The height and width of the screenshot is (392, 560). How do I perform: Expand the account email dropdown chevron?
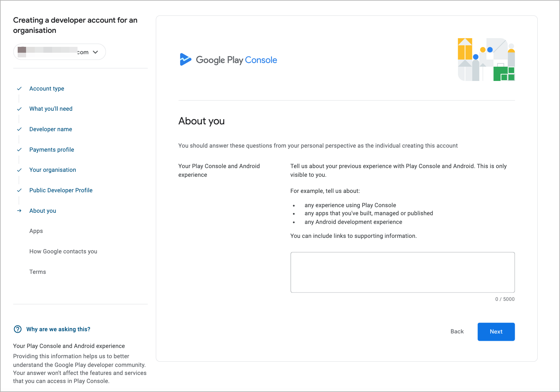(96, 52)
